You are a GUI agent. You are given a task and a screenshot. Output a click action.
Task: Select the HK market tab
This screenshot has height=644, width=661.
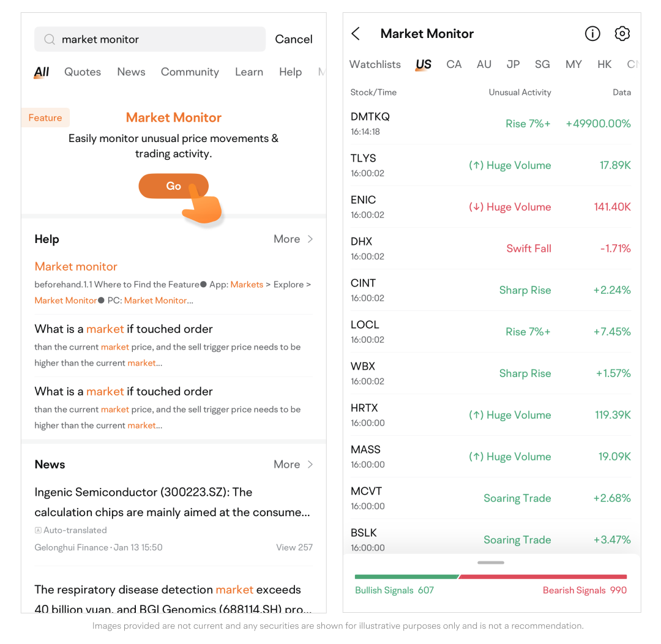click(604, 64)
